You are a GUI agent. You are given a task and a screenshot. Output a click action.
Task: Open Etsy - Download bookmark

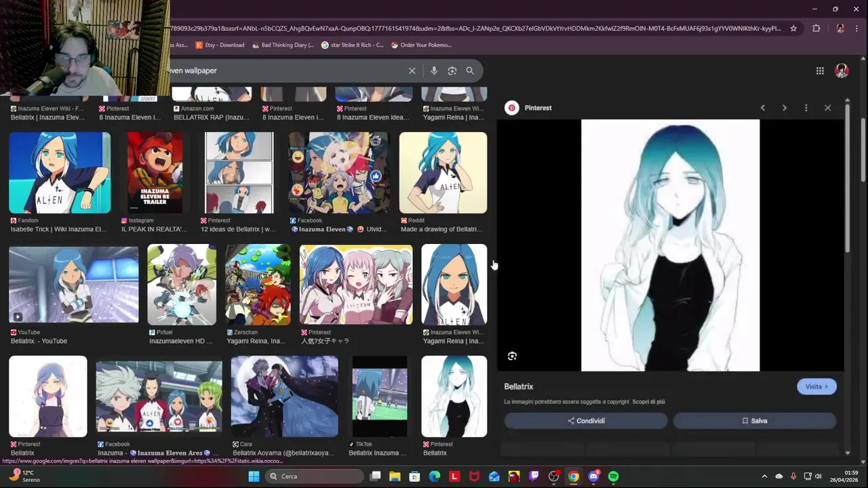220,45
